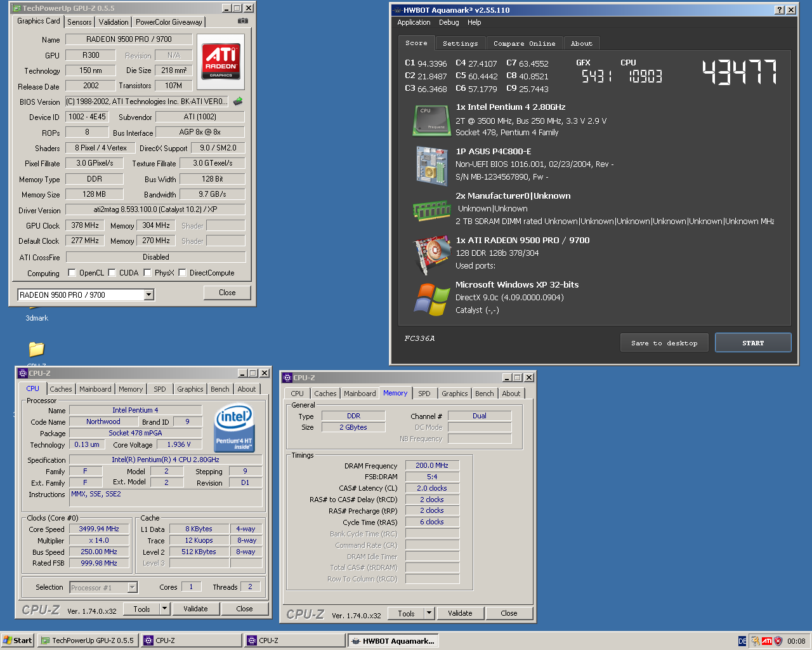Click Close button in GPU-Z
Screen dimensions: 812x650
227,293
